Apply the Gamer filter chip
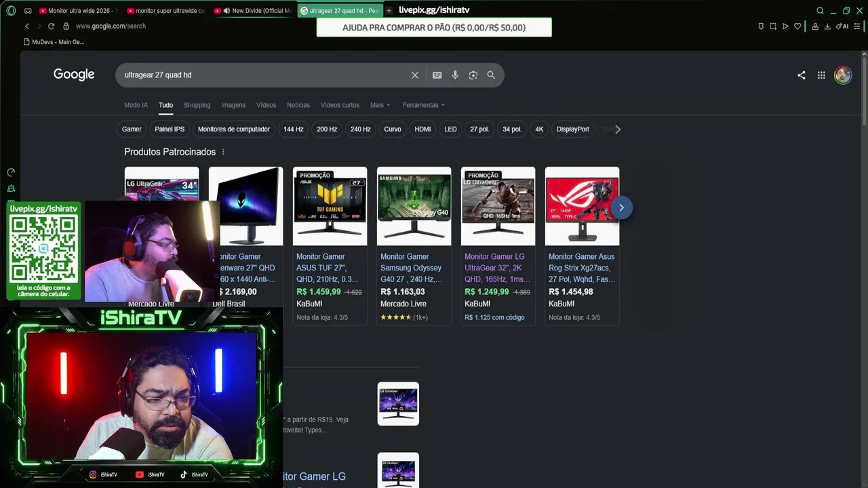Image resolution: width=868 pixels, height=488 pixels. coord(132,129)
